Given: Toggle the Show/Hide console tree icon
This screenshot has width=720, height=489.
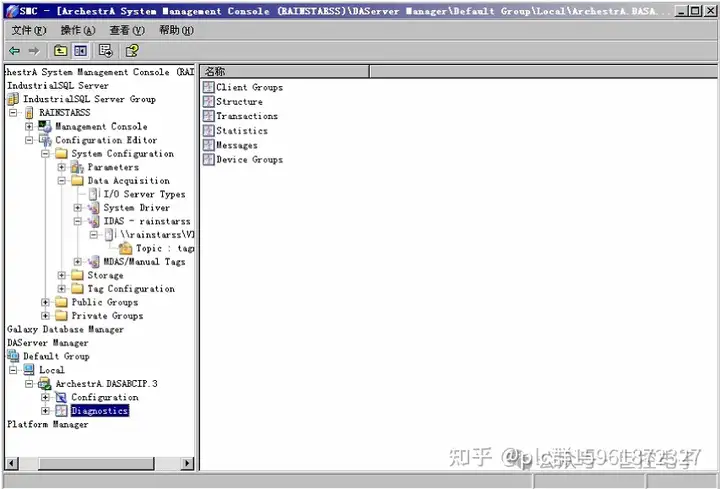Looking at the screenshot, I should [x=80, y=51].
